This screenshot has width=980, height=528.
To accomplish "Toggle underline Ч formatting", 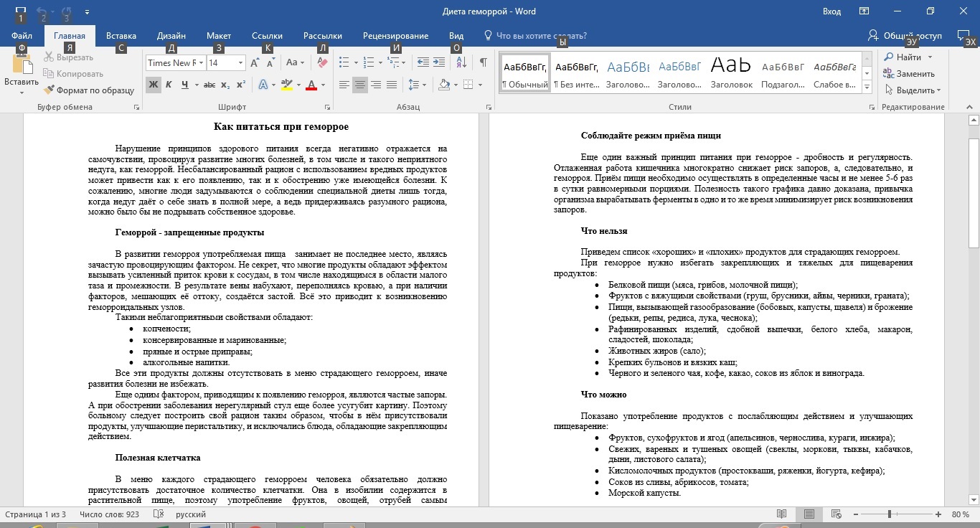I will [x=184, y=85].
